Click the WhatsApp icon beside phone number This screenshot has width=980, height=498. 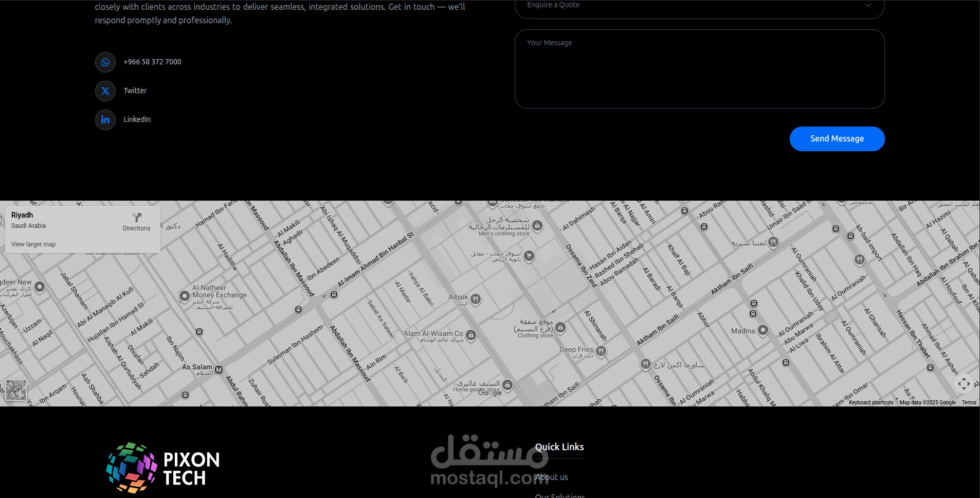(105, 62)
